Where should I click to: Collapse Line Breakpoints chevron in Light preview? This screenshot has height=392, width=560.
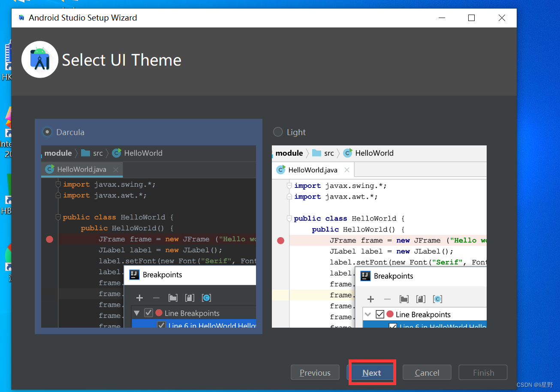pos(367,314)
